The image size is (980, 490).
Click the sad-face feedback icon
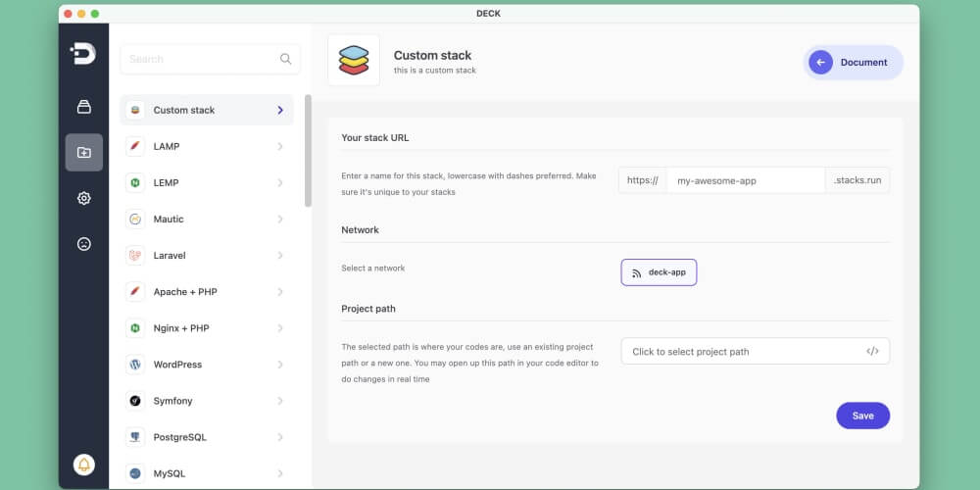[x=83, y=244]
